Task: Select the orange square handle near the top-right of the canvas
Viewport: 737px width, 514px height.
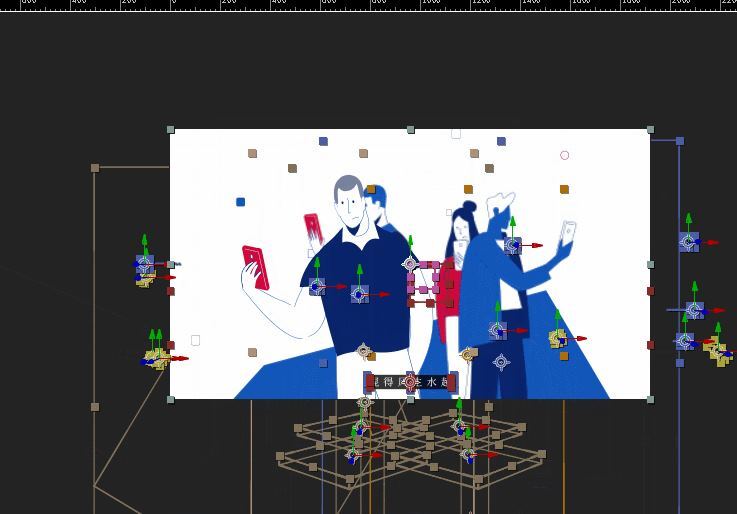Action: pyautogui.click(x=564, y=189)
